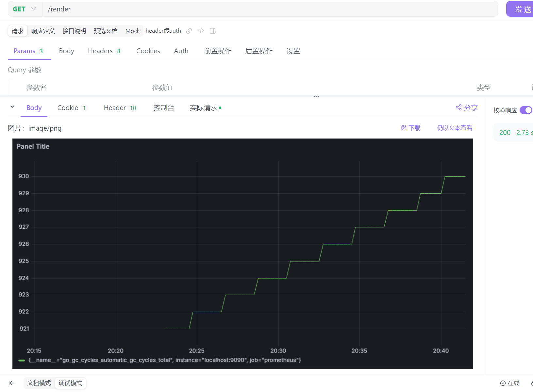Click the share icon labeled 分享
Image resolution: width=533 pixels, height=392 pixels.
(459, 107)
